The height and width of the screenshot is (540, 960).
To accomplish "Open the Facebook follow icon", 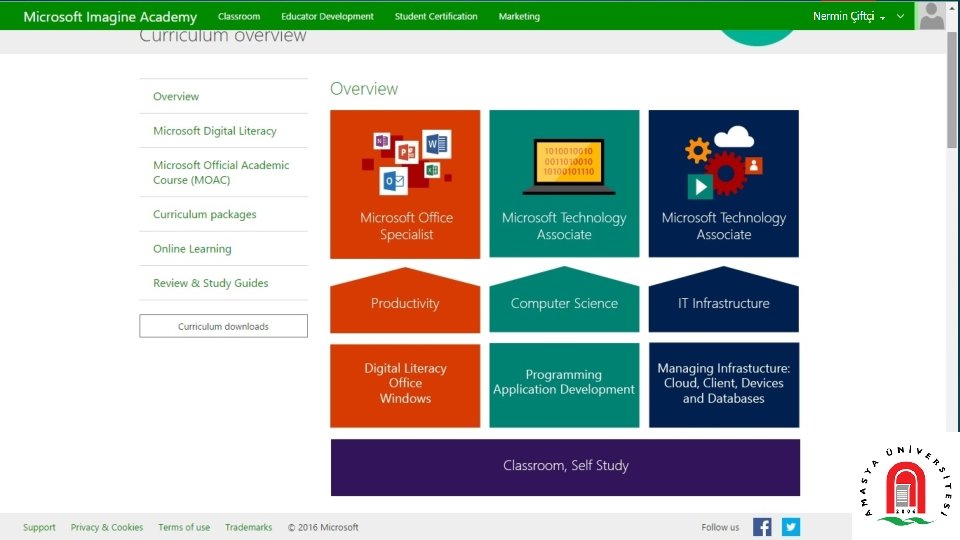I will click(x=762, y=527).
